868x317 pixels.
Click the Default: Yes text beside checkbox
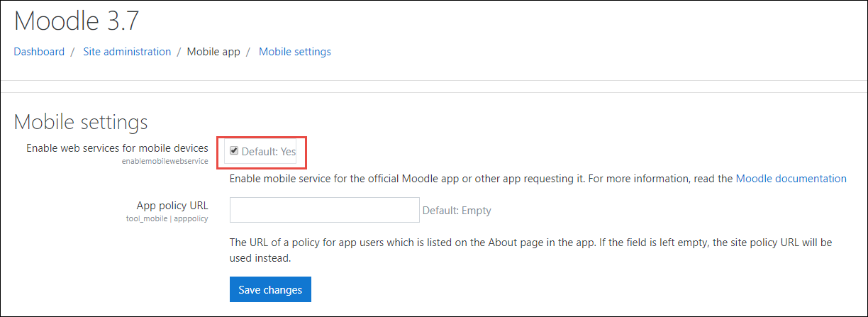pos(268,151)
